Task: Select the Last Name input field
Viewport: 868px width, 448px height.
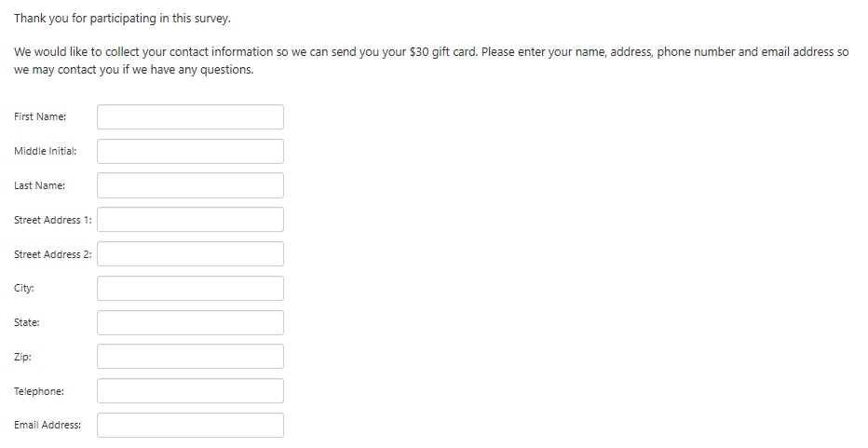Action: click(x=190, y=185)
